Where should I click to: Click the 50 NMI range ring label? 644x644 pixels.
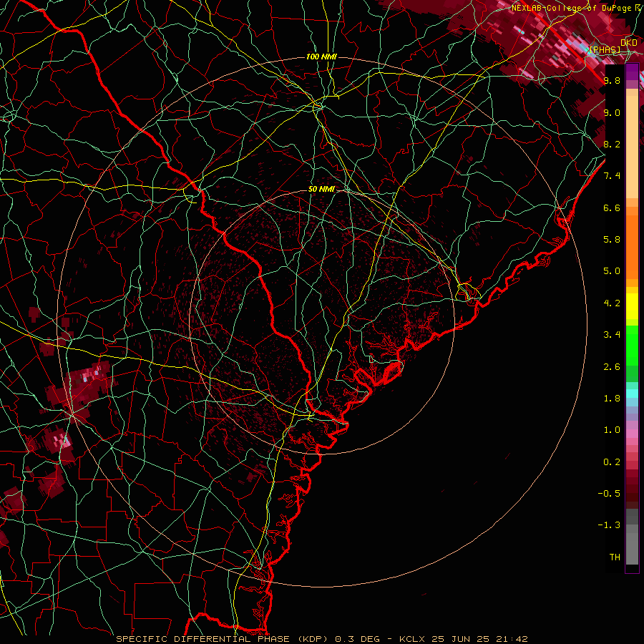(321, 190)
